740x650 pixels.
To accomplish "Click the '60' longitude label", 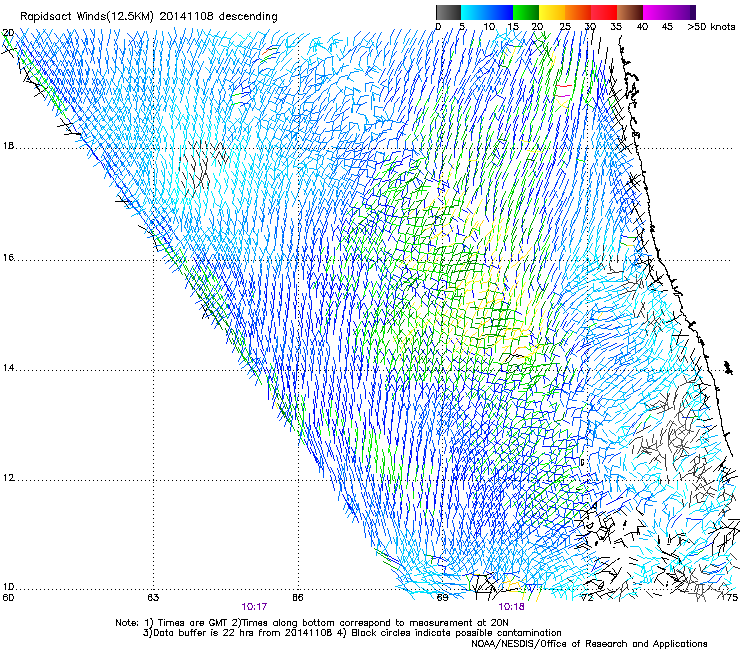I will (x=8, y=598).
